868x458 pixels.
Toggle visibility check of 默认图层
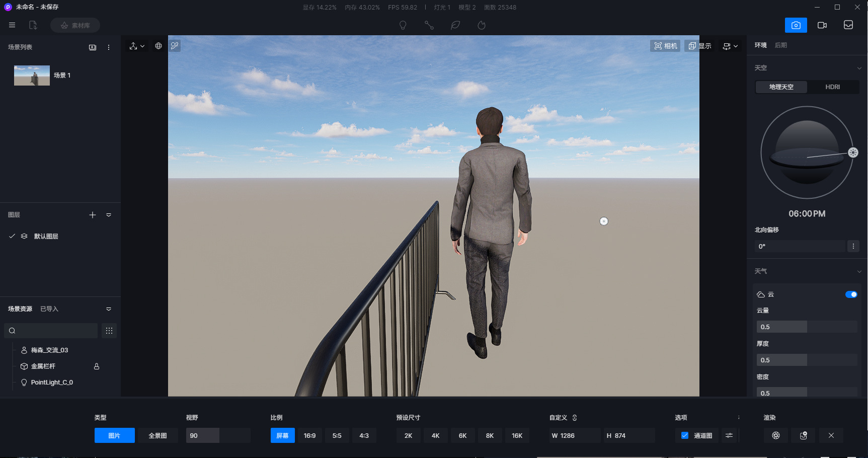[12, 236]
